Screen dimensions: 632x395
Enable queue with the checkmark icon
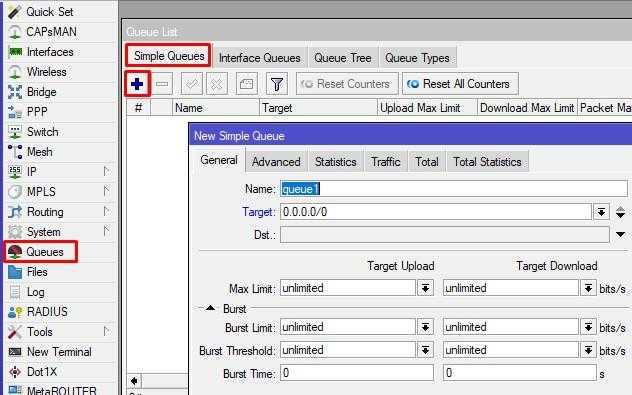191,84
